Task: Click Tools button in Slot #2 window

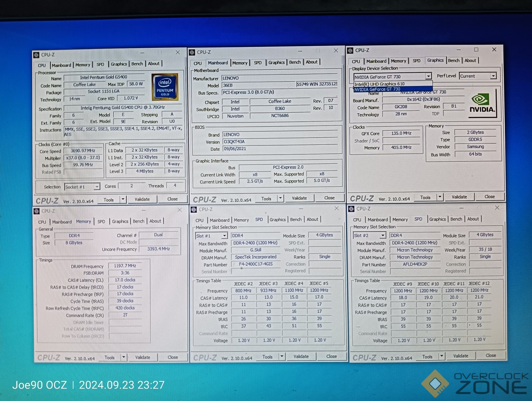Action: point(427,357)
